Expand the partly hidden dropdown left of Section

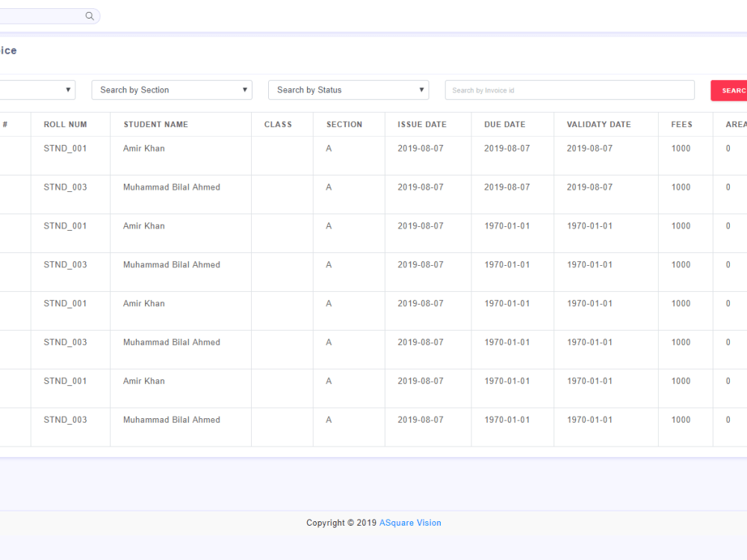[x=37, y=90]
